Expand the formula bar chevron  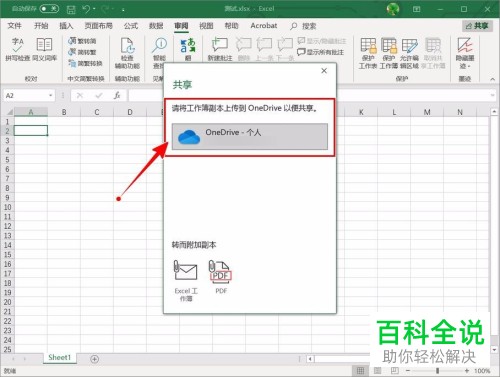click(x=492, y=95)
